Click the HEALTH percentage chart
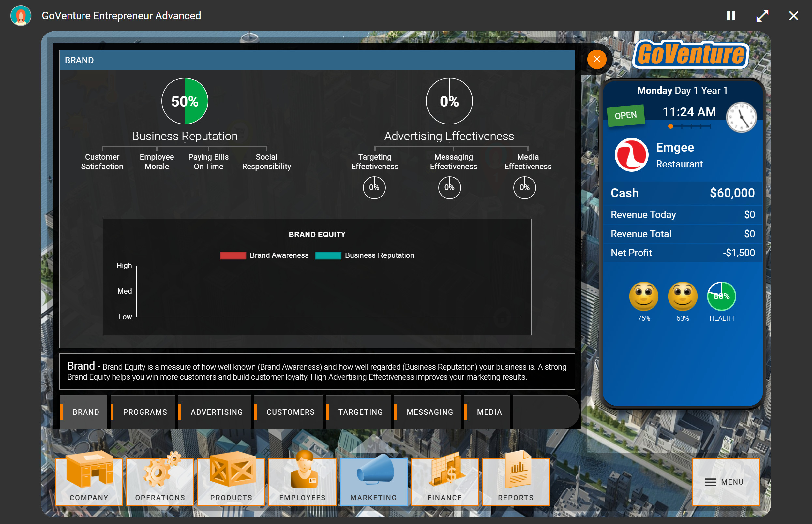This screenshot has width=812, height=524. 721,296
